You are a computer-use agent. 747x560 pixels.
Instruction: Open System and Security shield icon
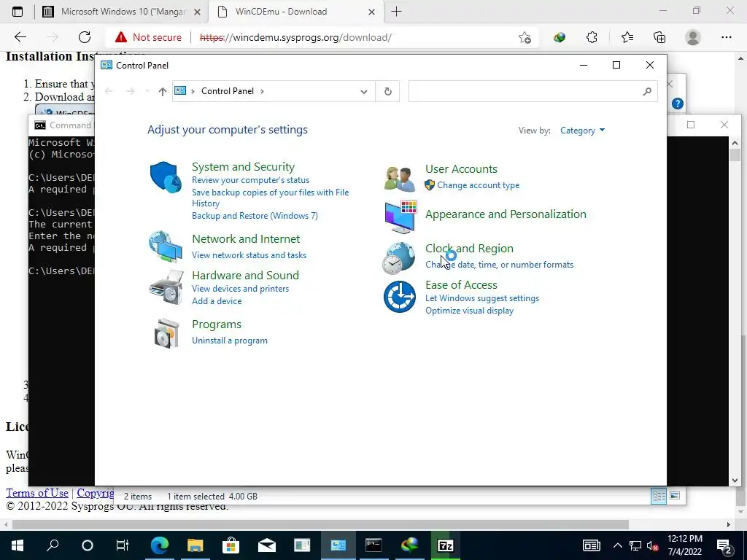(166, 176)
